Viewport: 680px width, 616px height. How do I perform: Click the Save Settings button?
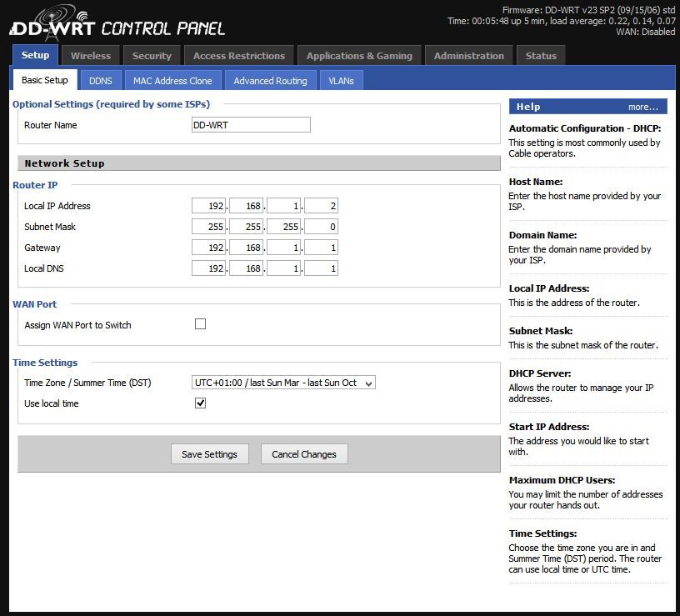209,453
